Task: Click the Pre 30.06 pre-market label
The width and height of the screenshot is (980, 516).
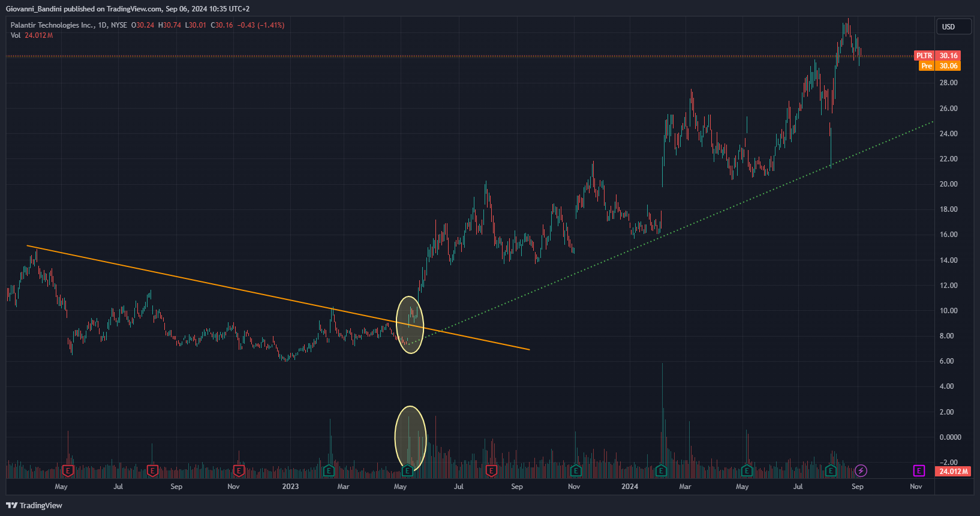Action: click(x=940, y=66)
